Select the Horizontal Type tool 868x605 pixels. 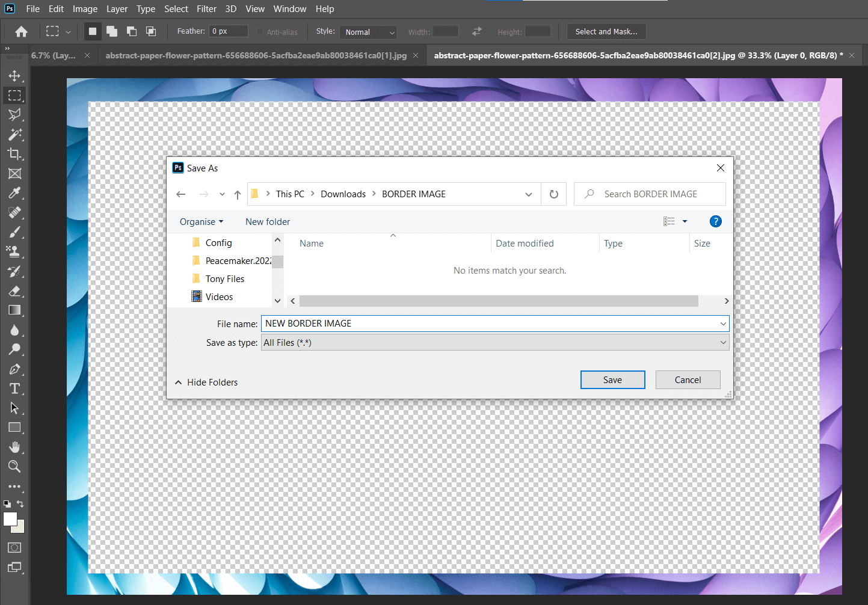click(14, 388)
